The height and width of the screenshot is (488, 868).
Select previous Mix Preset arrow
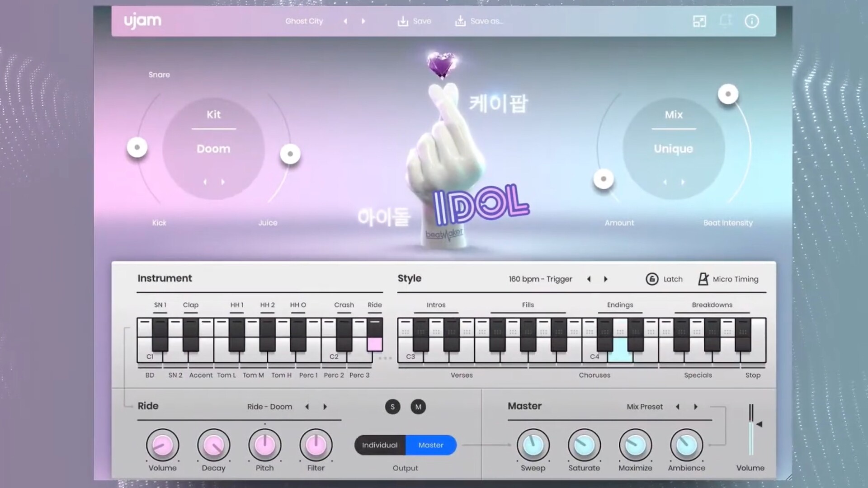point(677,407)
